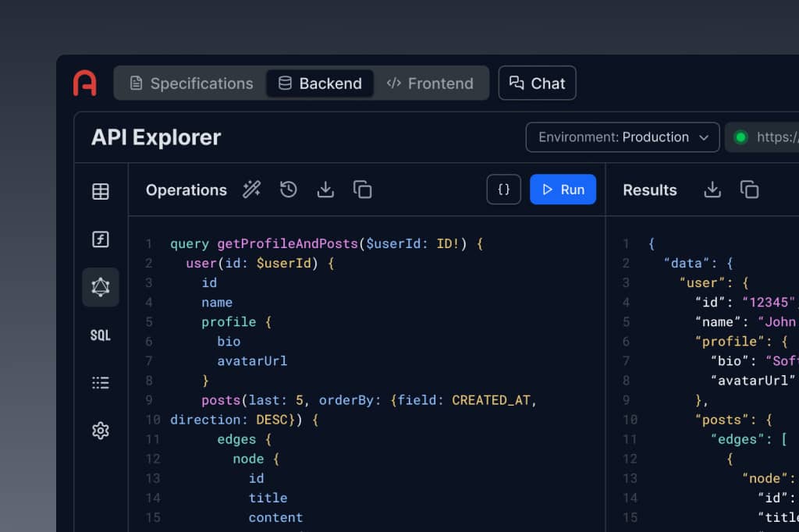Image resolution: width=799 pixels, height=532 pixels.
Task: Open Settings via the gear icon
Action: click(100, 430)
